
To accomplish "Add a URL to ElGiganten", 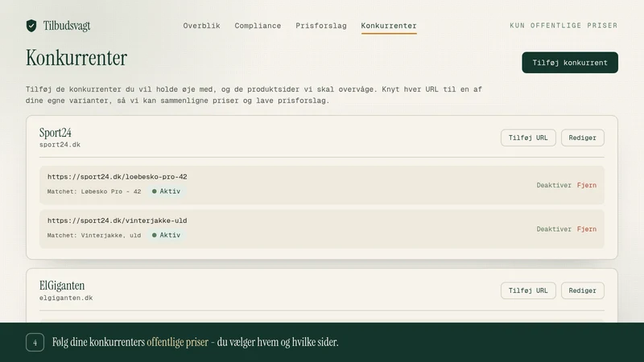I will (528, 290).
